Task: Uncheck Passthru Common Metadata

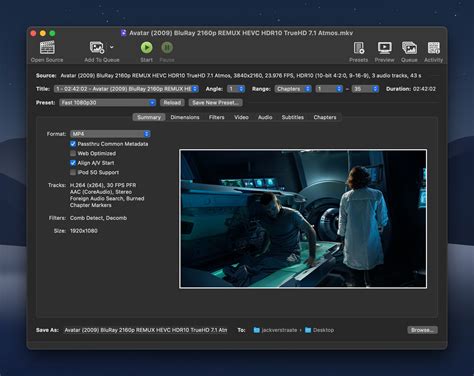Action: click(73, 144)
